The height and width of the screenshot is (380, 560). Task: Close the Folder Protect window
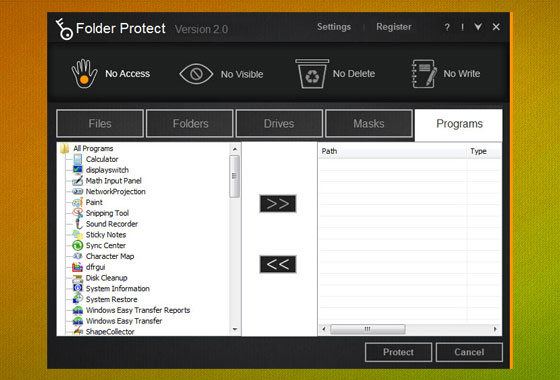coord(496,27)
